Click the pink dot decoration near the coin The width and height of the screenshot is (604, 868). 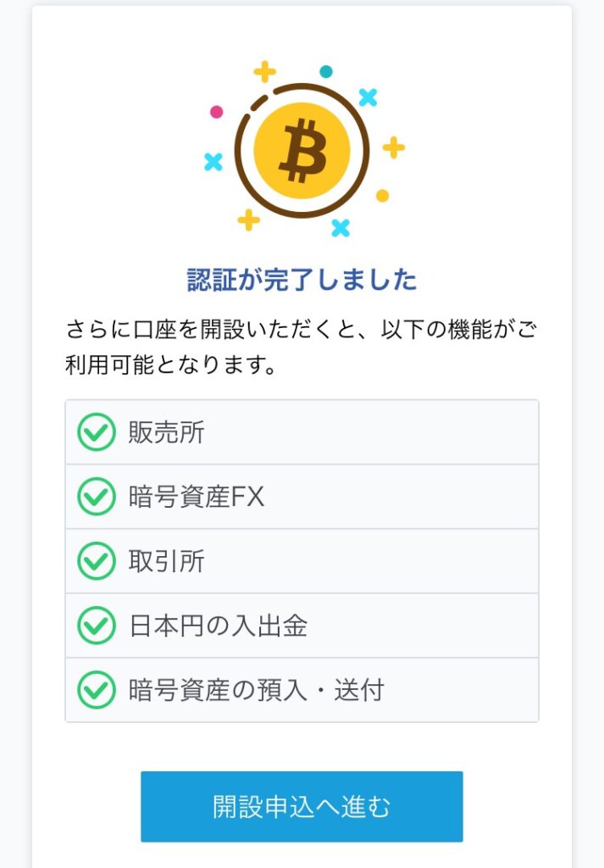[217, 112]
